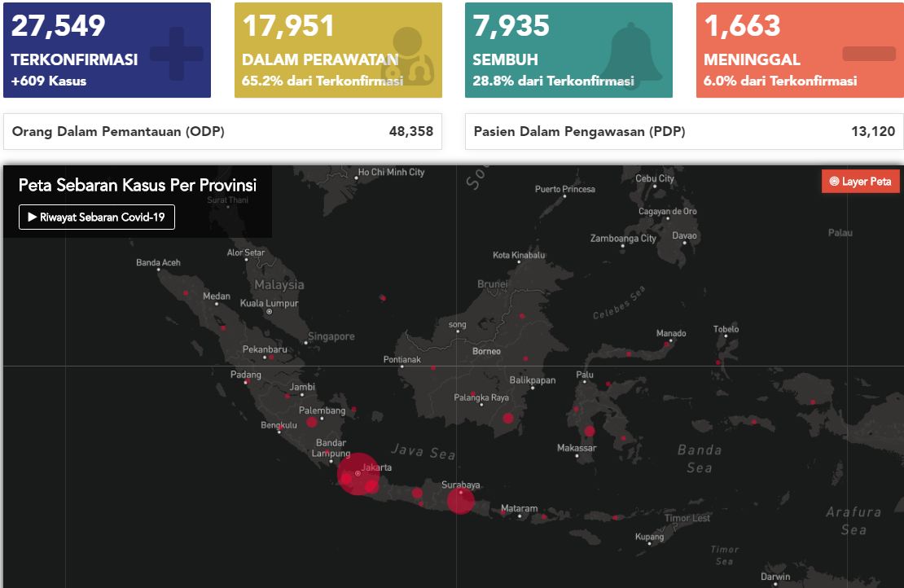904x588 pixels.
Task: Click the Padang label on map
Action: tap(246, 375)
